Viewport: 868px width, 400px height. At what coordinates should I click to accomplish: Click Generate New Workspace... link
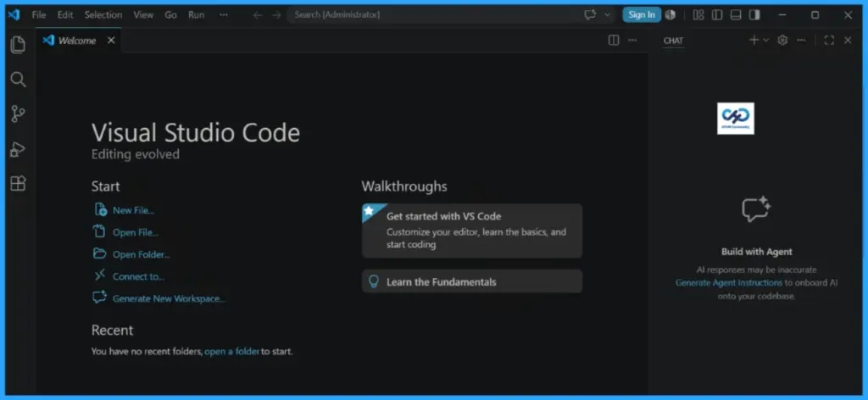click(x=169, y=299)
